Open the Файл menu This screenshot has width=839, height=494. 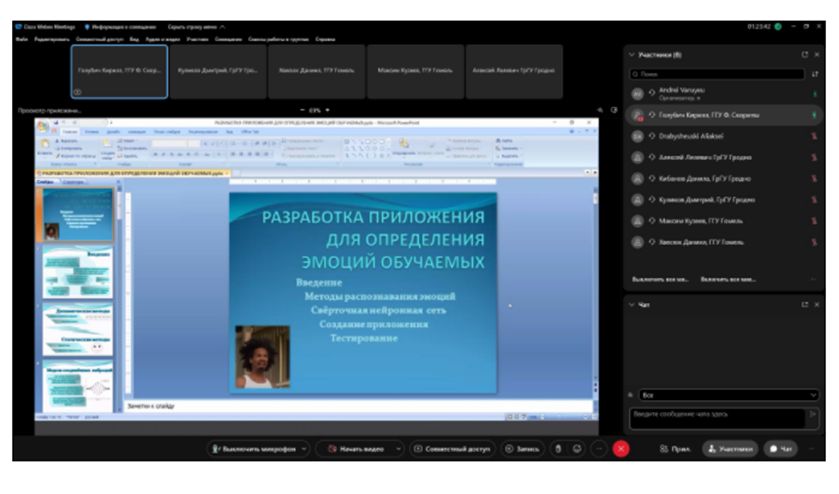(21, 39)
